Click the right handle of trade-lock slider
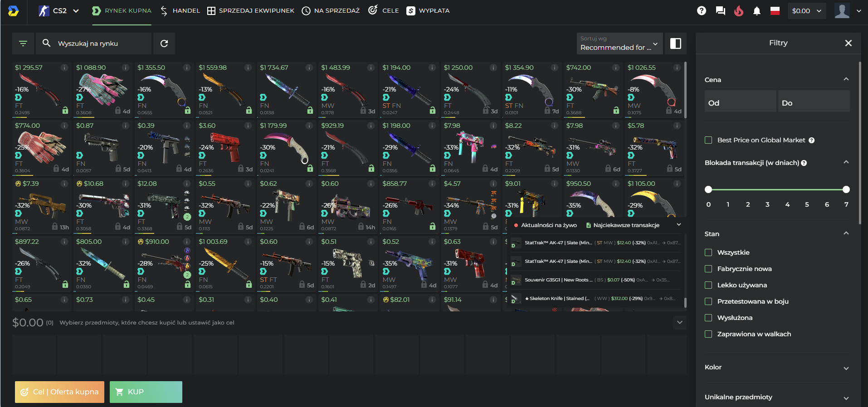Image resolution: width=868 pixels, height=407 pixels. (x=846, y=189)
